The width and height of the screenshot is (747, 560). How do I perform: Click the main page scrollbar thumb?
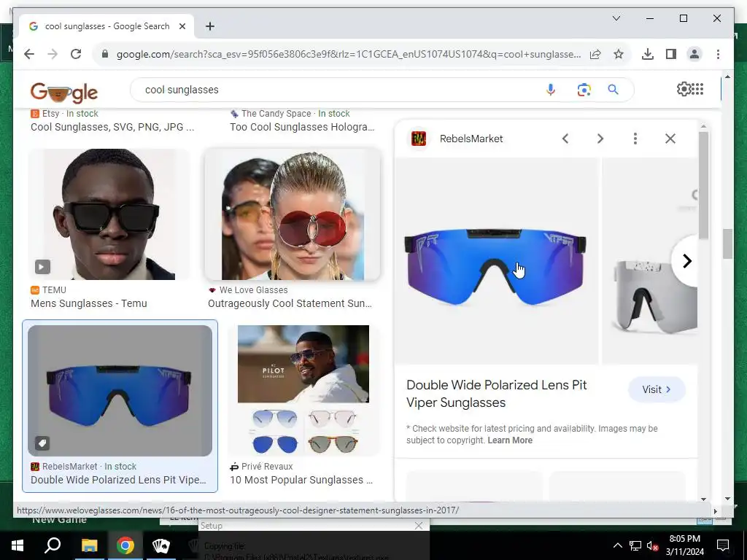(x=727, y=244)
